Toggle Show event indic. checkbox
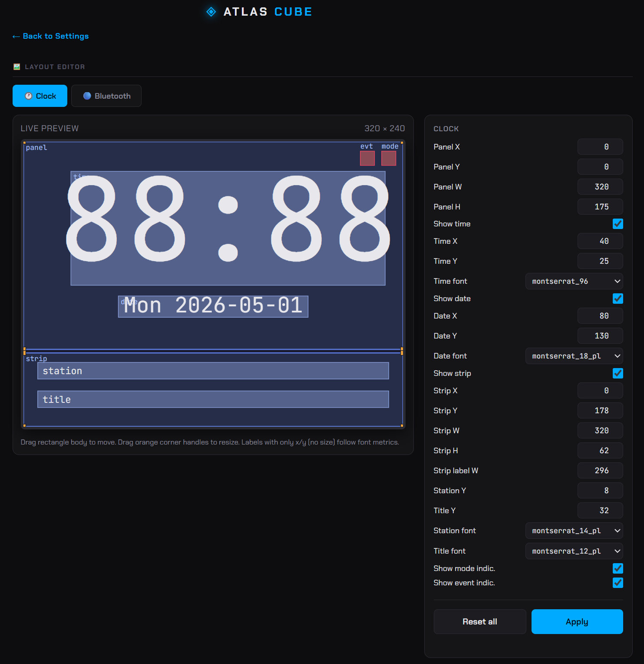The image size is (644, 664). coord(618,583)
